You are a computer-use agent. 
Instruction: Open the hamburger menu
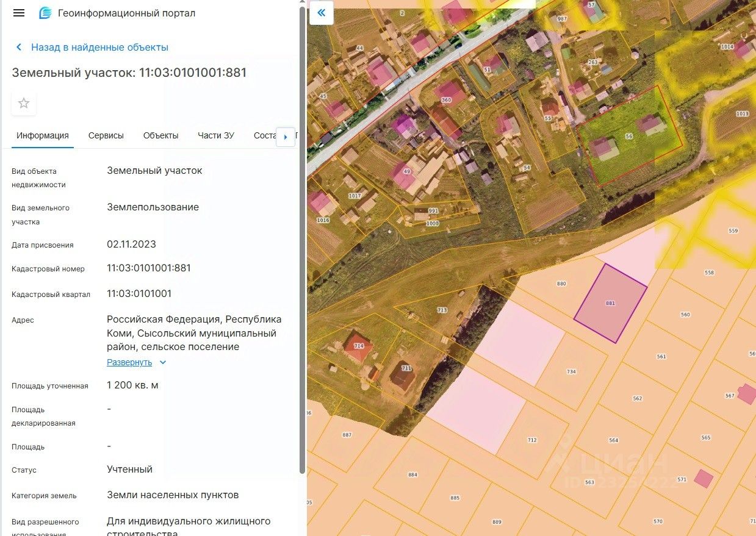coord(19,13)
